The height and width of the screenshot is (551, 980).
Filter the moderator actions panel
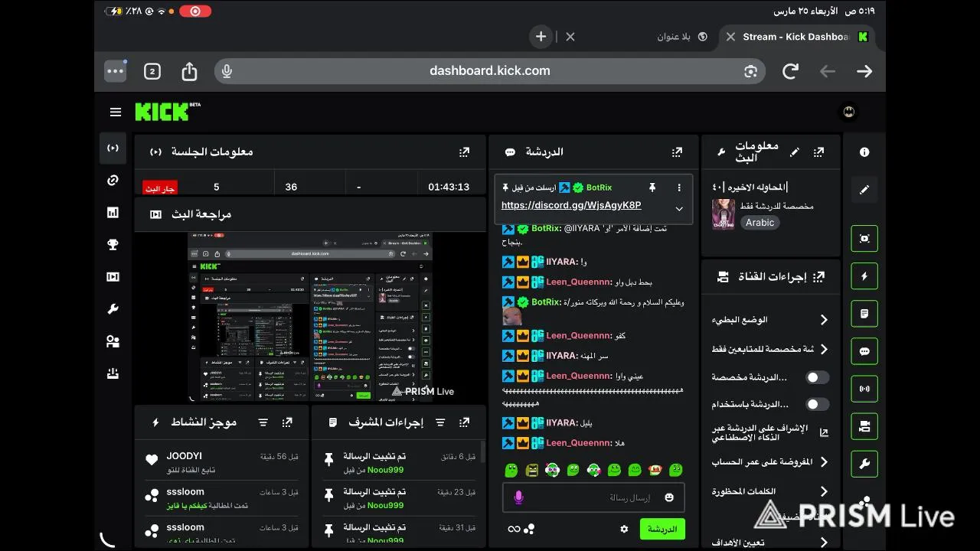[x=440, y=422]
